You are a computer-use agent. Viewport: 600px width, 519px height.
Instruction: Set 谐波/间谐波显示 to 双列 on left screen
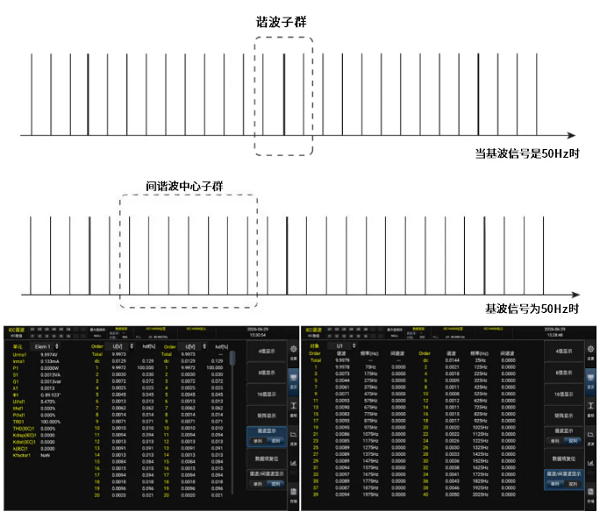click(276, 484)
